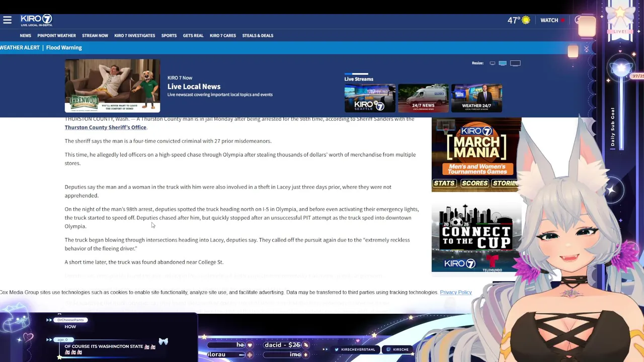
Task: Open the Flood Warning weather alert
Action: 64,47
